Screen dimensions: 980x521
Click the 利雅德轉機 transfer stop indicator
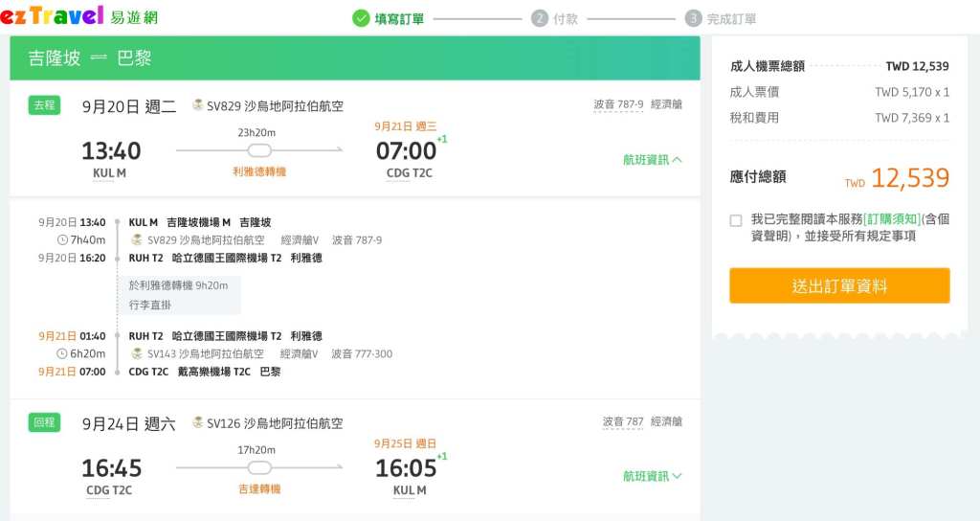point(259,150)
